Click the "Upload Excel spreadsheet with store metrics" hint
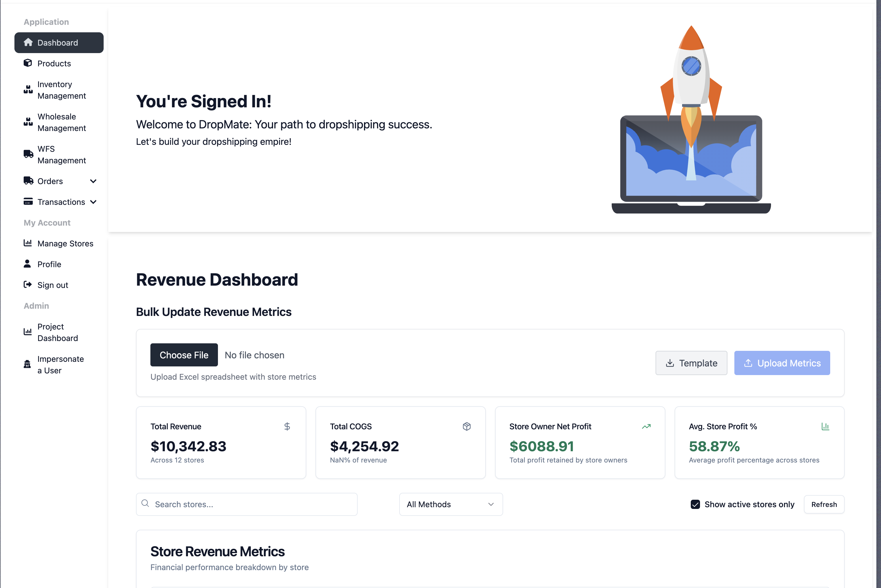The height and width of the screenshot is (588, 881). [233, 377]
